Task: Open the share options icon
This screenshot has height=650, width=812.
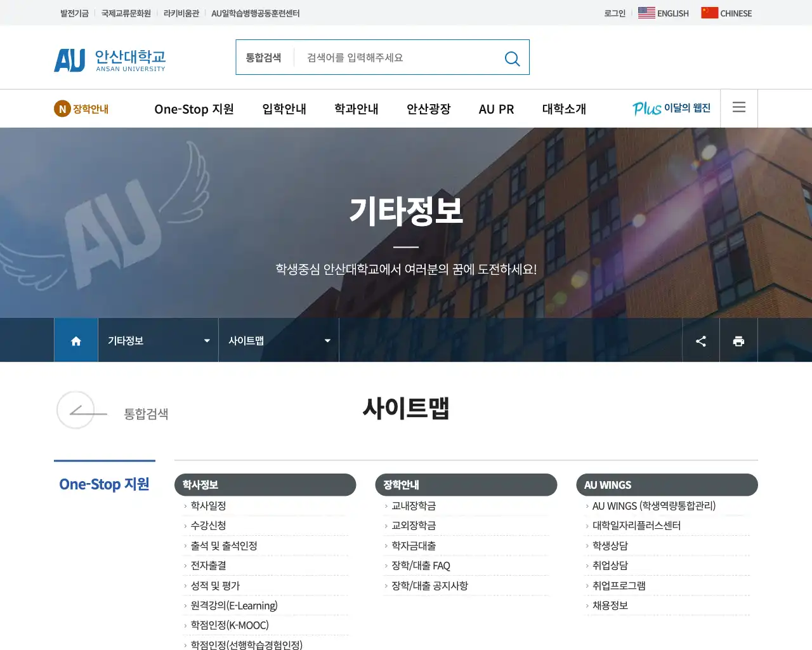Action: click(x=700, y=340)
